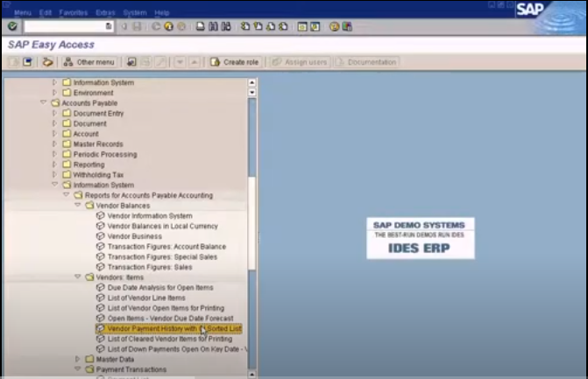Click the Find Next binoculars icon
Viewport: 588px width, 379px height.
point(226,26)
